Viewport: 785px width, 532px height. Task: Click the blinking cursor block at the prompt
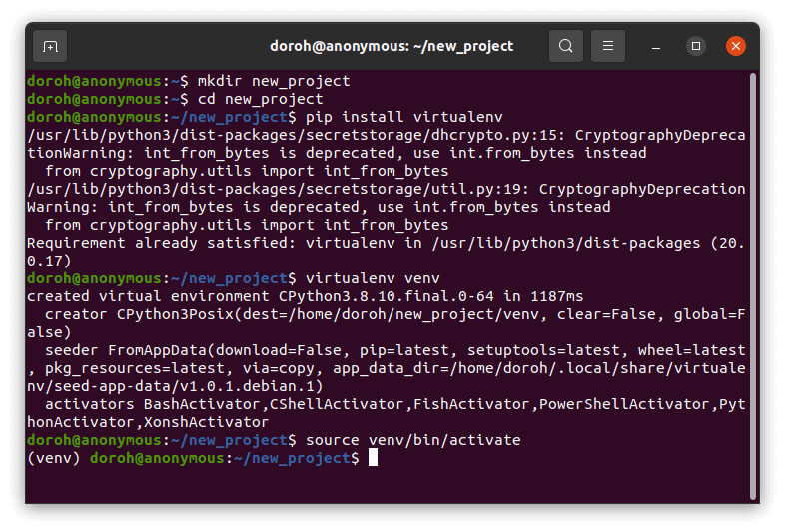pyautogui.click(x=373, y=458)
